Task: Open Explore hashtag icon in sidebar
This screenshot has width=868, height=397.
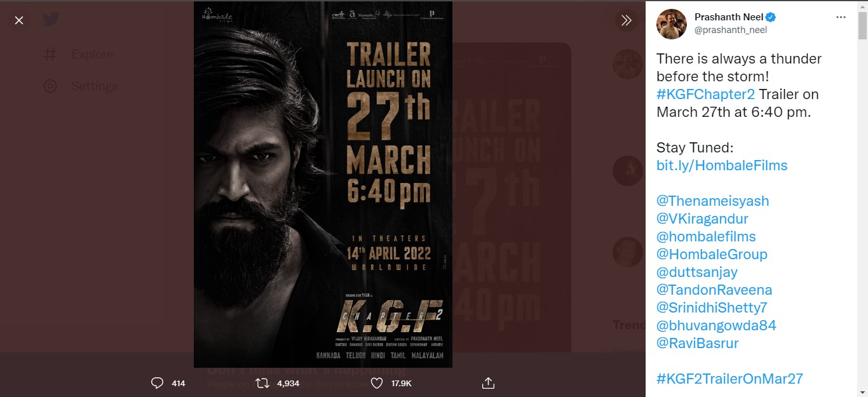Action: point(50,55)
